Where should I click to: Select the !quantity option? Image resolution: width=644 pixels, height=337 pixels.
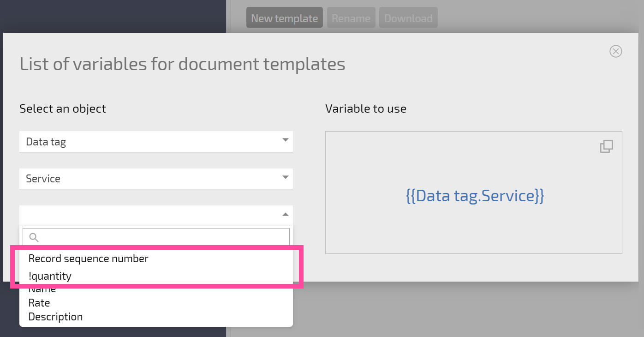[156, 276]
